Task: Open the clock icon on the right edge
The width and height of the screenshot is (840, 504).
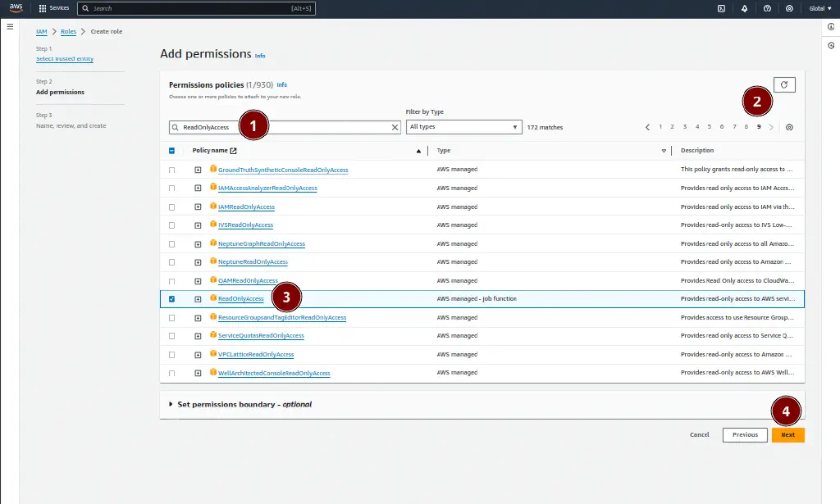Action: pos(831,45)
